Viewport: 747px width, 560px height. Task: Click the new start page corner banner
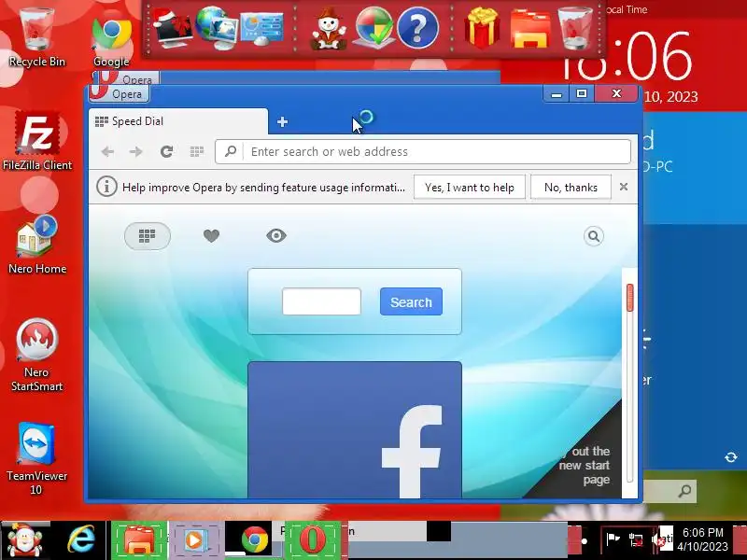pyautogui.click(x=584, y=464)
